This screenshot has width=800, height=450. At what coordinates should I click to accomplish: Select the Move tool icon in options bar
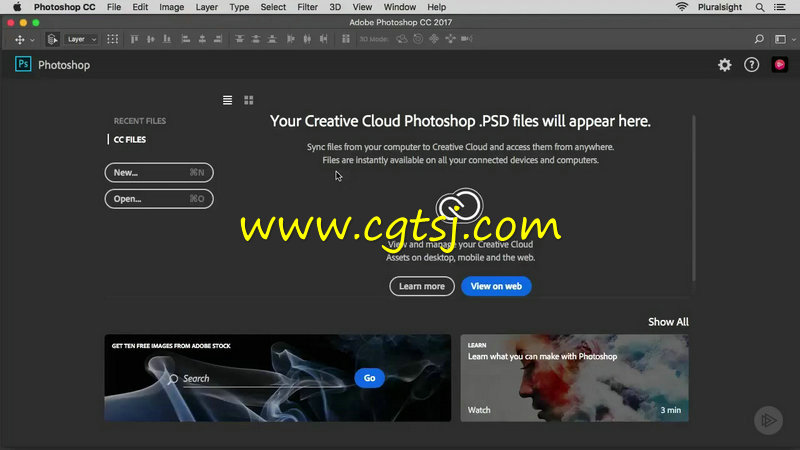(20, 39)
